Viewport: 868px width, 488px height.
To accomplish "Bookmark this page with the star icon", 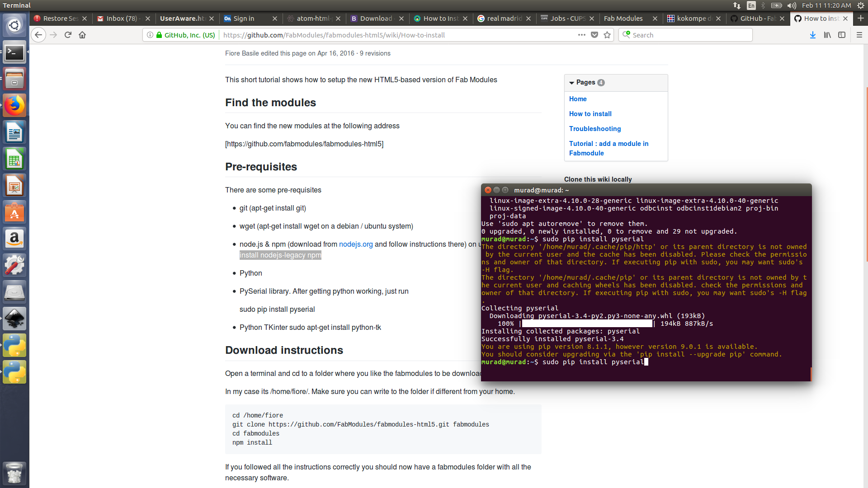I will coord(607,35).
